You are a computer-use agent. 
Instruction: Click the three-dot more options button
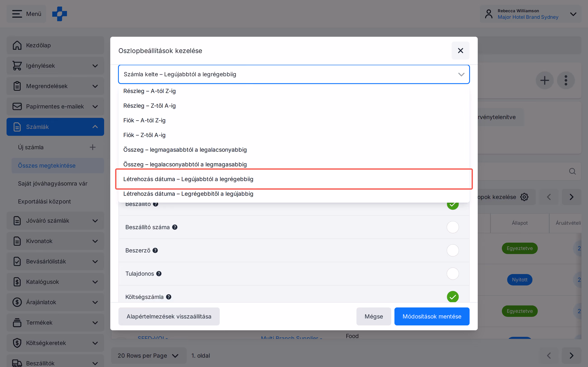pyautogui.click(x=566, y=80)
